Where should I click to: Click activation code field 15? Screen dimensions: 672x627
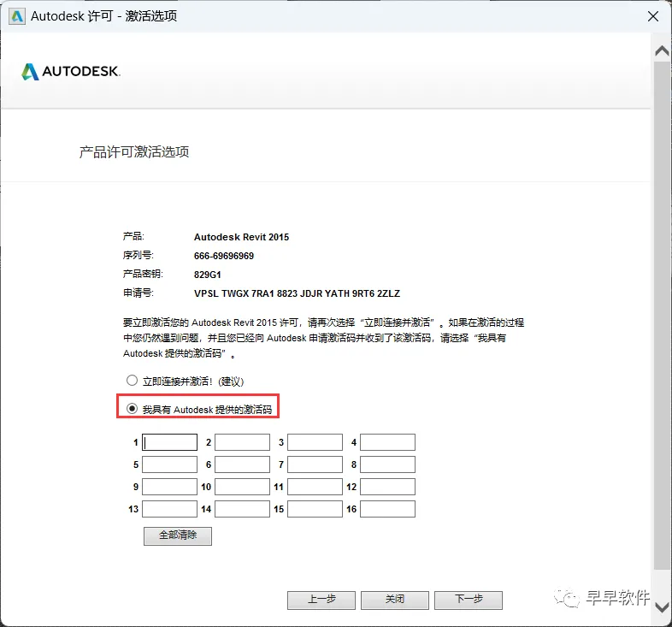pyautogui.click(x=315, y=509)
